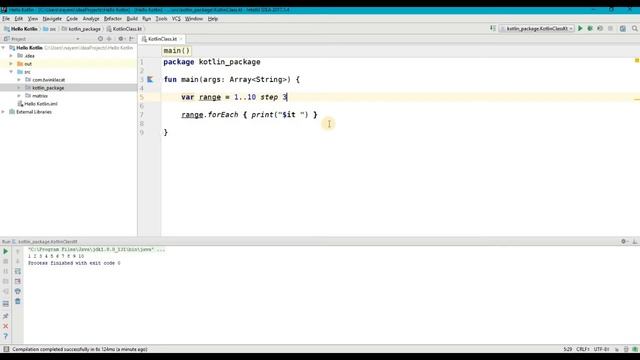Click src in the navigation breadcrumb
The image size is (640, 360).
click(49, 29)
